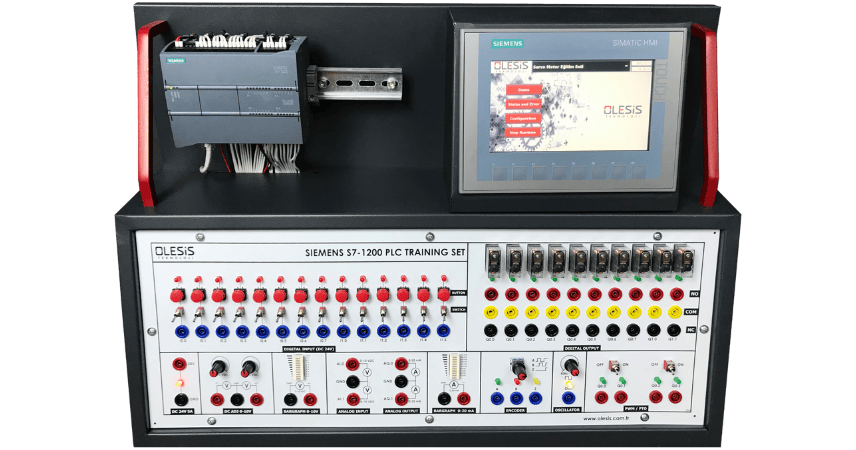The image size is (856, 450).
Task: Tap the SIEMENS logo on the HMI bezel
Action: click(507, 43)
